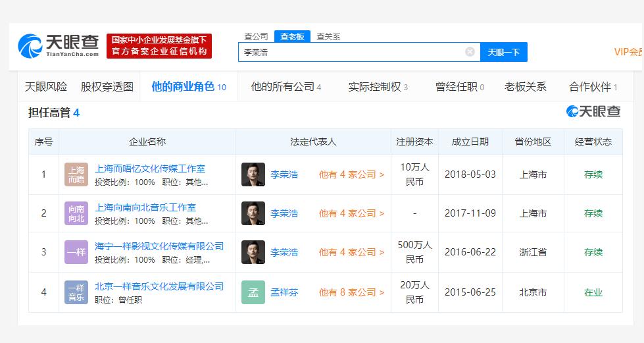644x343 pixels.
Task: Open 上海向南向北音乐工作室 company link
Action: tap(145, 207)
